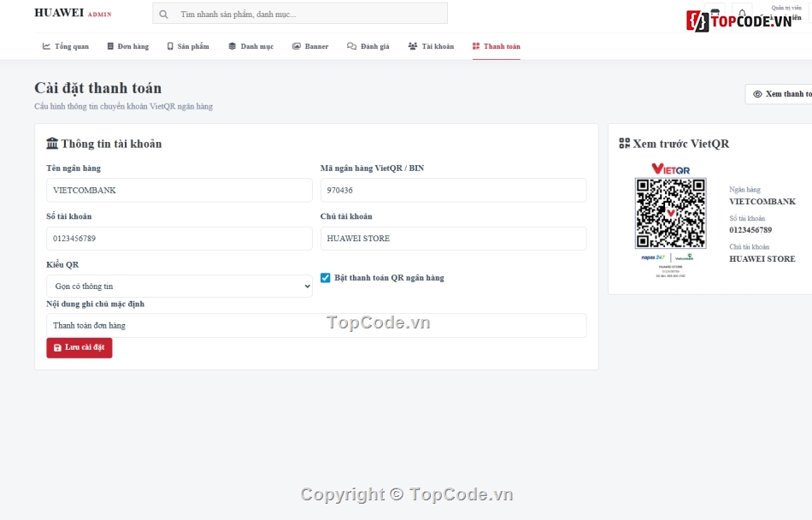This screenshot has width=812, height=520.
Task: Click the layers icon beside Danh mục
Action: pyautogui.click(x=232, y=46)
